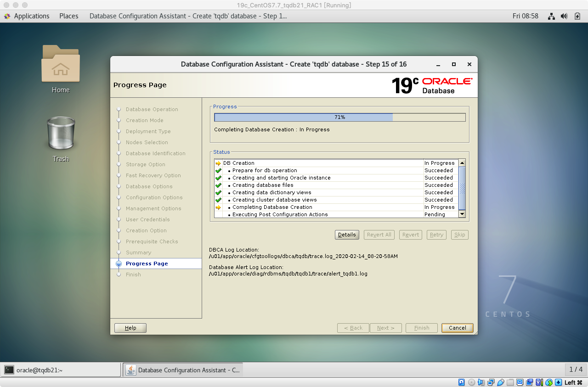
Task: Click the disabled Revert button
Action: [x=411, y=235]
